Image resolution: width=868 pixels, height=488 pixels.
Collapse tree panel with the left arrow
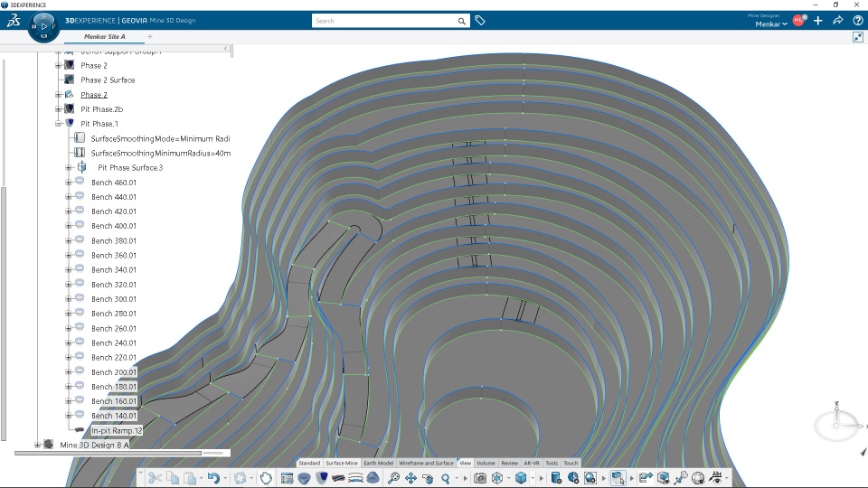[225, 49]
